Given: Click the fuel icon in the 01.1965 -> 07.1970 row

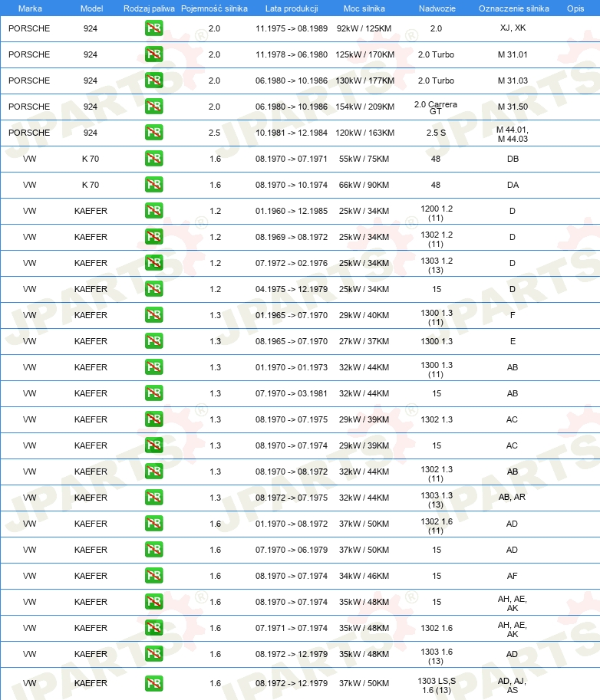Looking at the screenshot, I should pyautogui.click(x=153, y=315).
